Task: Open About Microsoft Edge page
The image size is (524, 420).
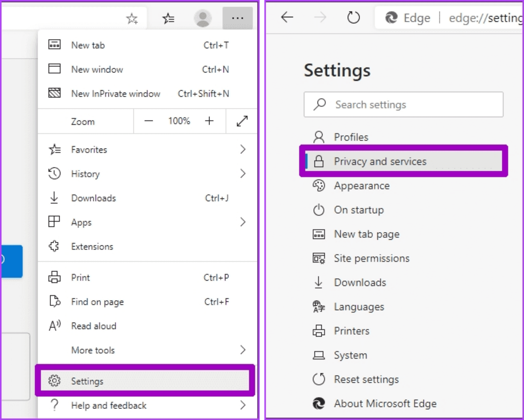Action: click(x=385, y=403)
